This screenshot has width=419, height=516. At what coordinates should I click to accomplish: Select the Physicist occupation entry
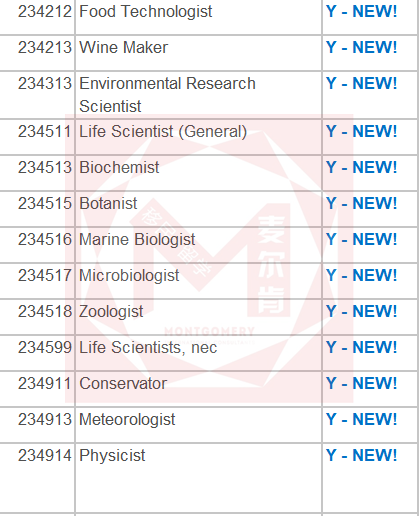click(112, 456)
